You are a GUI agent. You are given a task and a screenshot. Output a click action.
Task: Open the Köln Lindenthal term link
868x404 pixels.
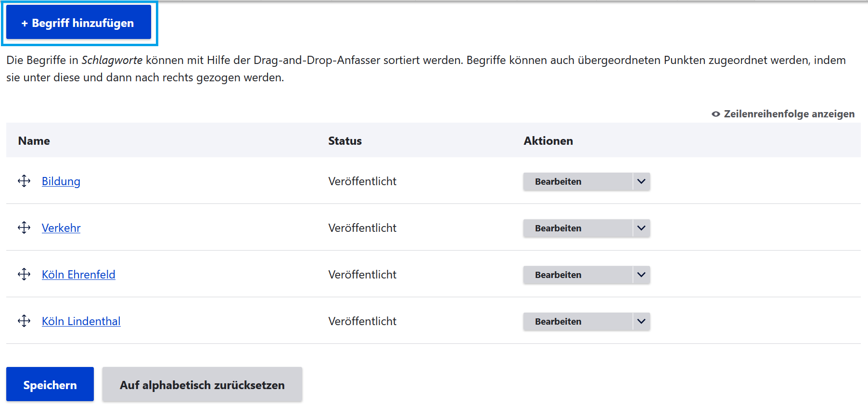pyautogui.click(x=81, y=321)
